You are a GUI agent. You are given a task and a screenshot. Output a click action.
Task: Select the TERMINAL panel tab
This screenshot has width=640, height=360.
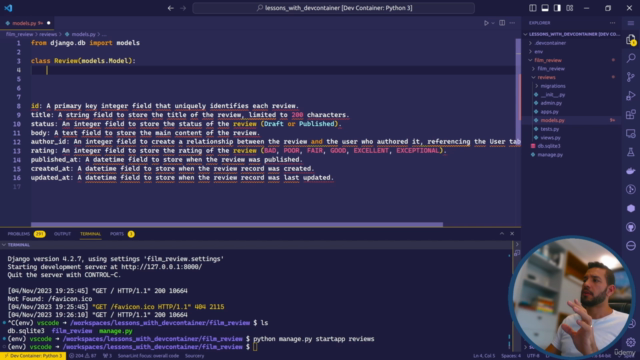(90, 234)
